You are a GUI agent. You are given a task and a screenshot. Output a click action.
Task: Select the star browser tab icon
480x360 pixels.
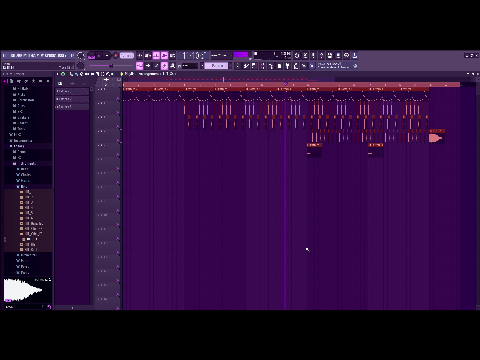coord(33,81)
